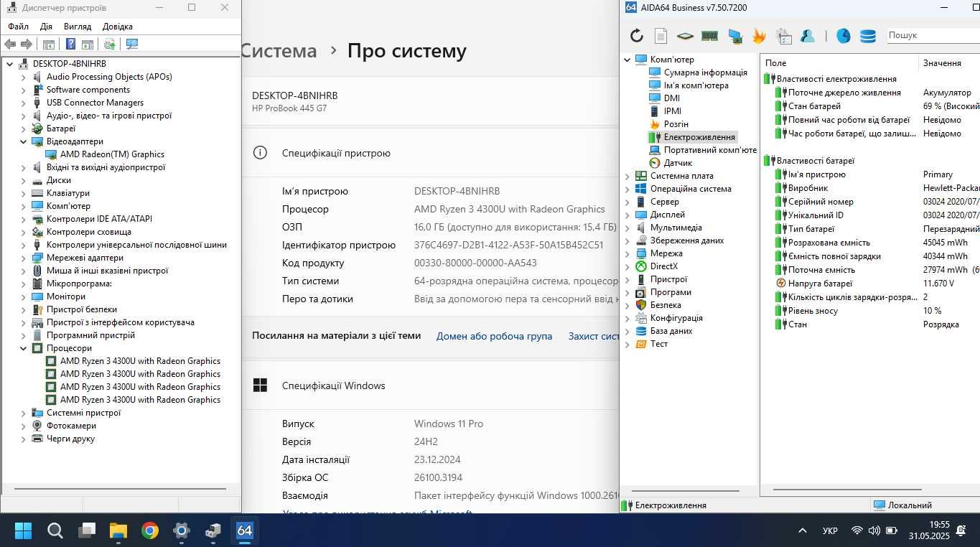Expand Мережеві адаптери node
980x547 pixels.
point(23,258)
